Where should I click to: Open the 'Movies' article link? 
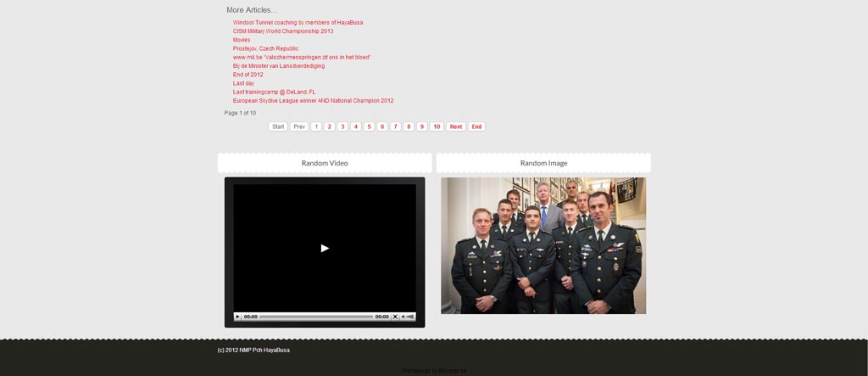click(242, 40)
